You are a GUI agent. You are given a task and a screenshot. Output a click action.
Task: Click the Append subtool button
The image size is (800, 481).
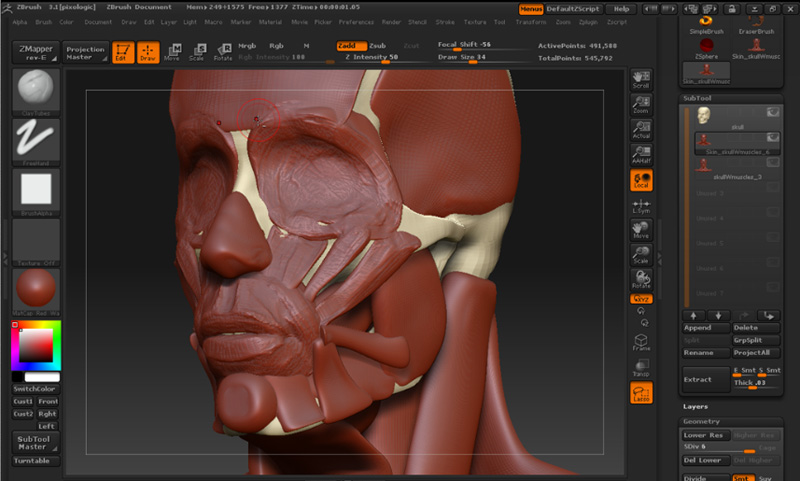tap(706, 328)
